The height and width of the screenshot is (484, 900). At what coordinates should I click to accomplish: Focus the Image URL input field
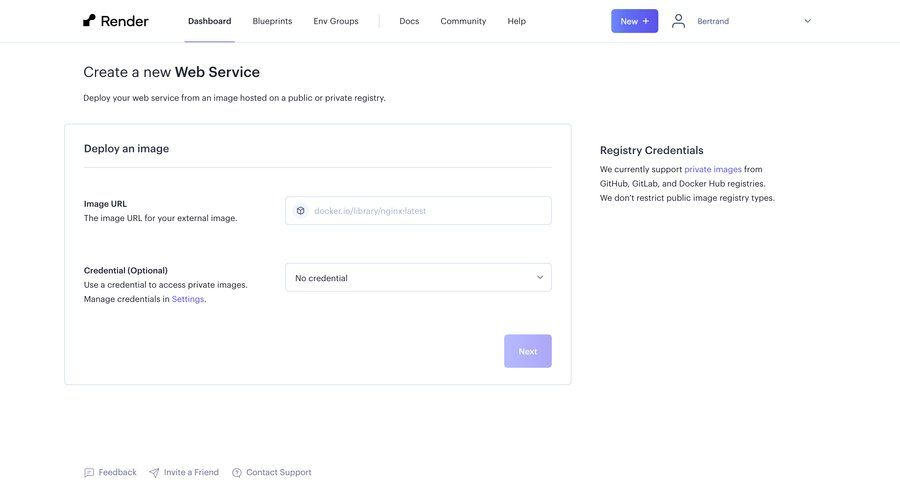(x=428, y=211)
